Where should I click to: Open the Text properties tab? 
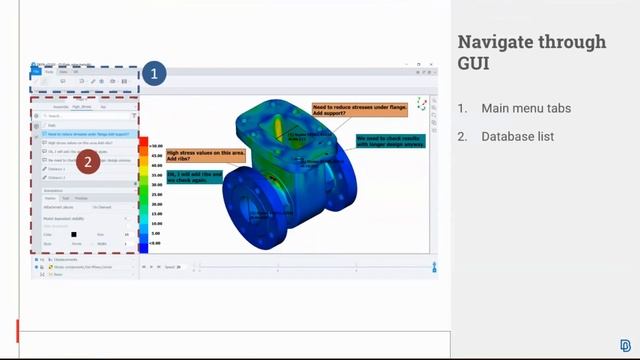65,198
